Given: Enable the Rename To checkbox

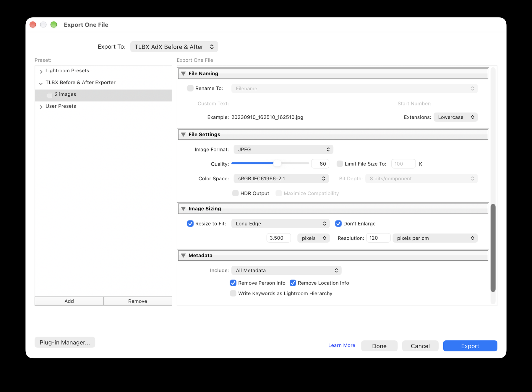Looking at the screenshot, I should pos(190,88).
